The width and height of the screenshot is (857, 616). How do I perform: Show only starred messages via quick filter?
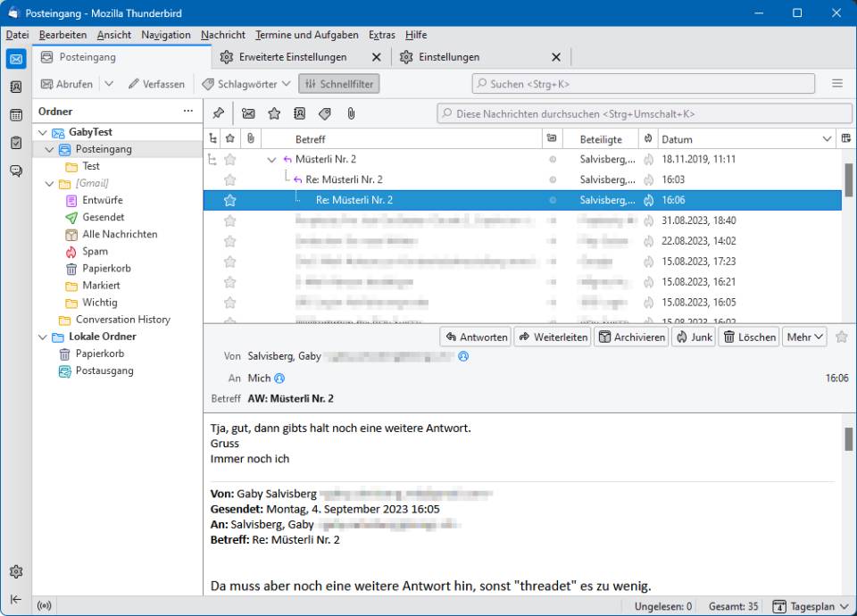point(274,113)
